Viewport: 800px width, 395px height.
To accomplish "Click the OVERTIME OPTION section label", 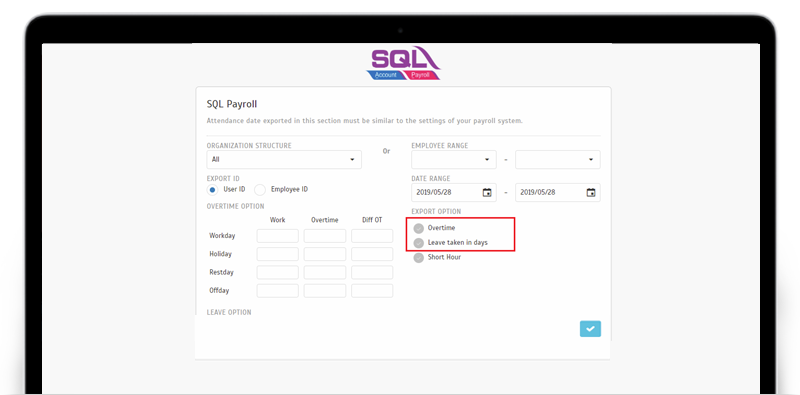I will (236, 207).
